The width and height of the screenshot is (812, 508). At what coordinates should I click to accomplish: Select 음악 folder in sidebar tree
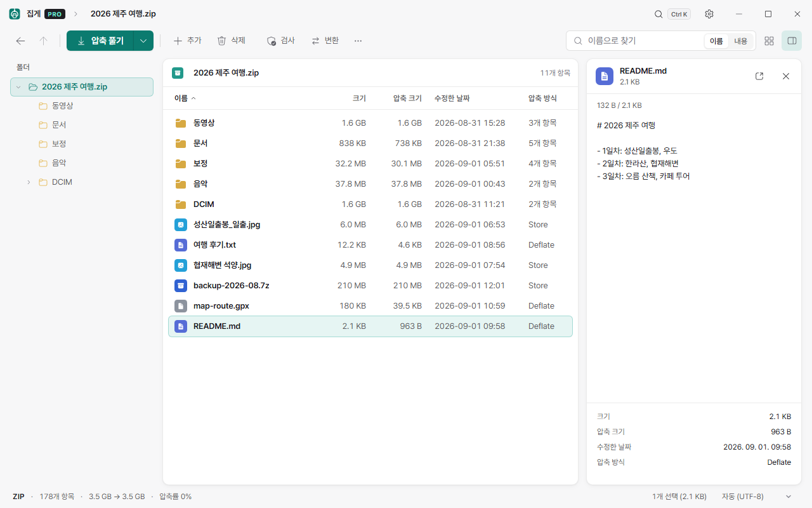click(x=82, y=163)
